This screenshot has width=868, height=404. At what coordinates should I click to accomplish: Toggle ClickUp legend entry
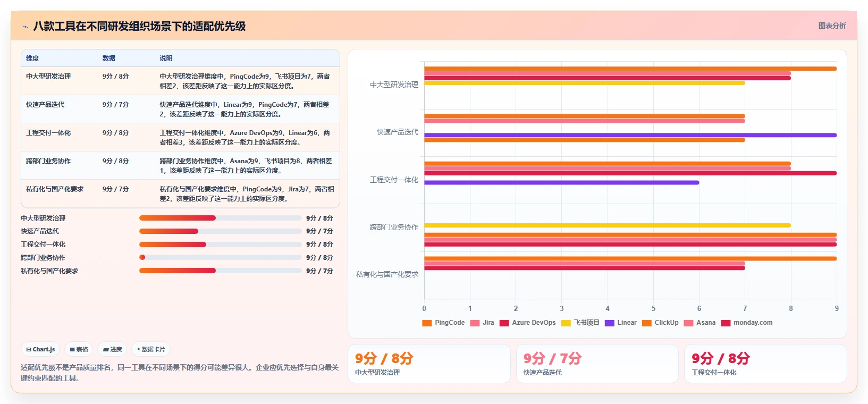tap(660, 323)
